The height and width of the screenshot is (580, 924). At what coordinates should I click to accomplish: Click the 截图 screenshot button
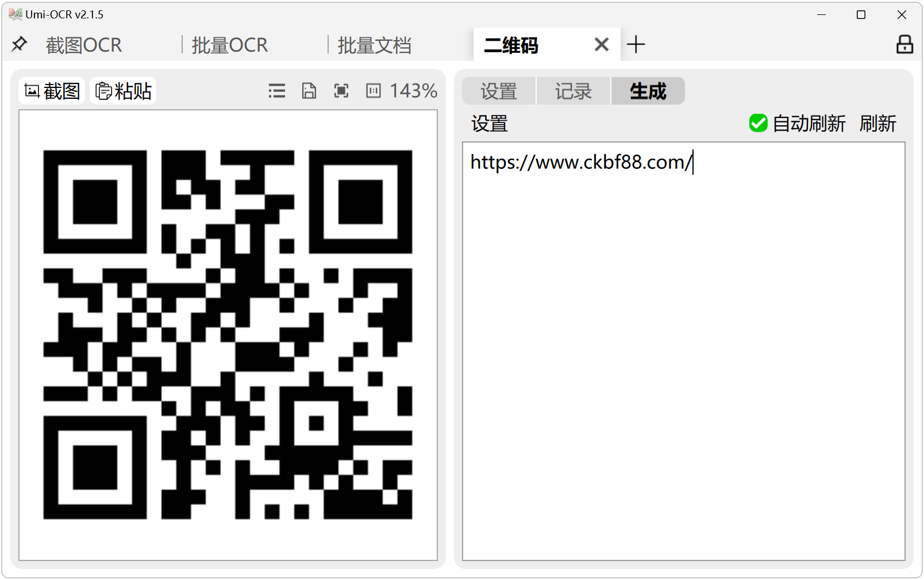click(x=52, y=91)
